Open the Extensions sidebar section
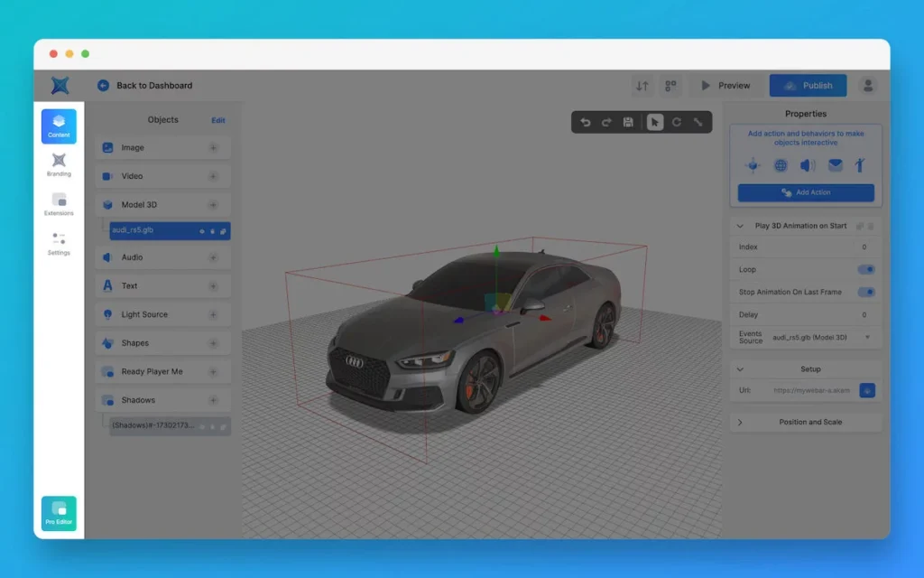This screenshot has width=924, height=578. (x=59, y=203)
